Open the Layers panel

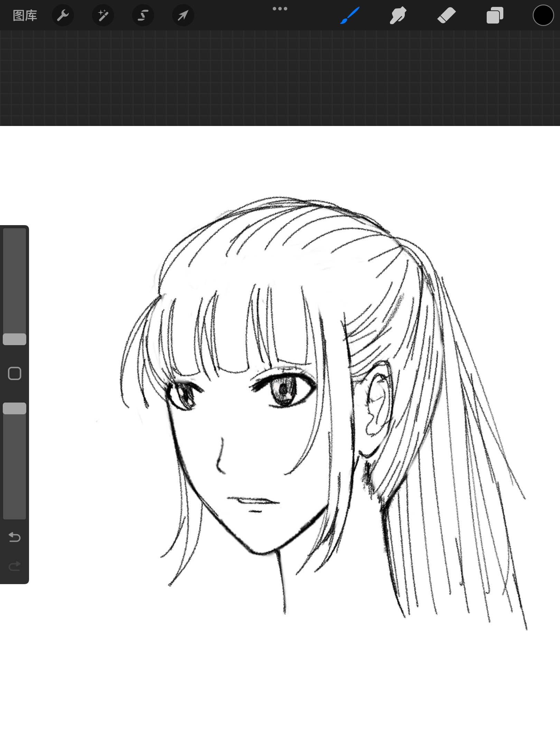tap(495, 16)
